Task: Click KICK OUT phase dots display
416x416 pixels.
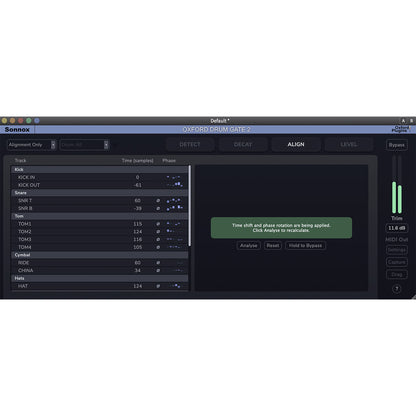Action: [175, 185]
